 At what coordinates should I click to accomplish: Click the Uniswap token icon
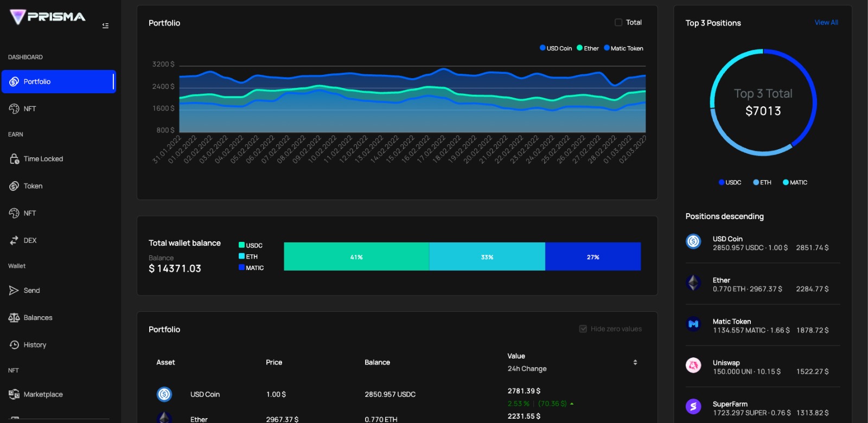point(693,366)
